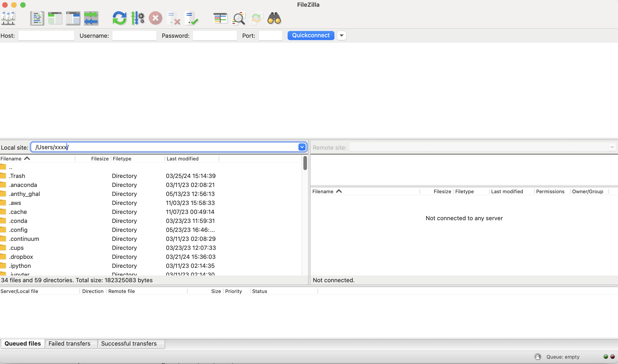Toggle transfer queue display icon
This screenshot has height=364, width=618.
point(91,18)
